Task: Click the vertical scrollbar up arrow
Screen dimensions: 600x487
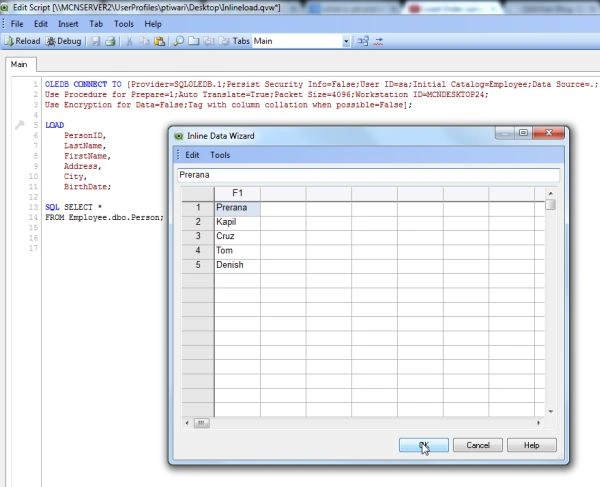Action: [551, 194]
